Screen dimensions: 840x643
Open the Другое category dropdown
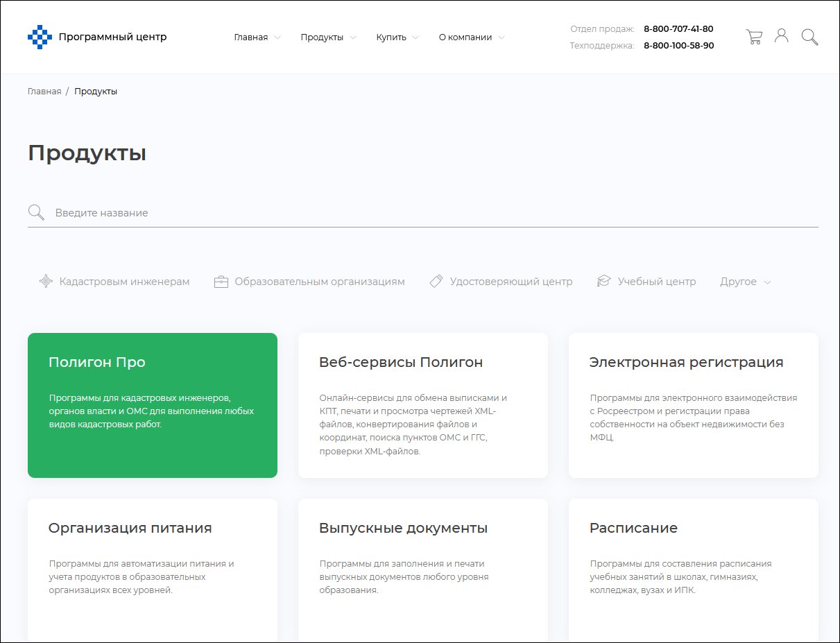pyautogui.click(x=745, y=282)
